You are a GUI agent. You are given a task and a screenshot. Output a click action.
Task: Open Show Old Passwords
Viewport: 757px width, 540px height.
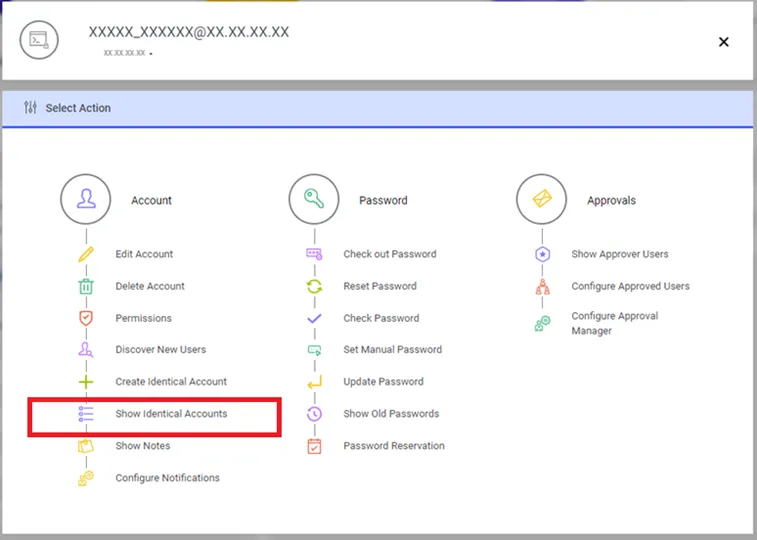click(391, 414)
